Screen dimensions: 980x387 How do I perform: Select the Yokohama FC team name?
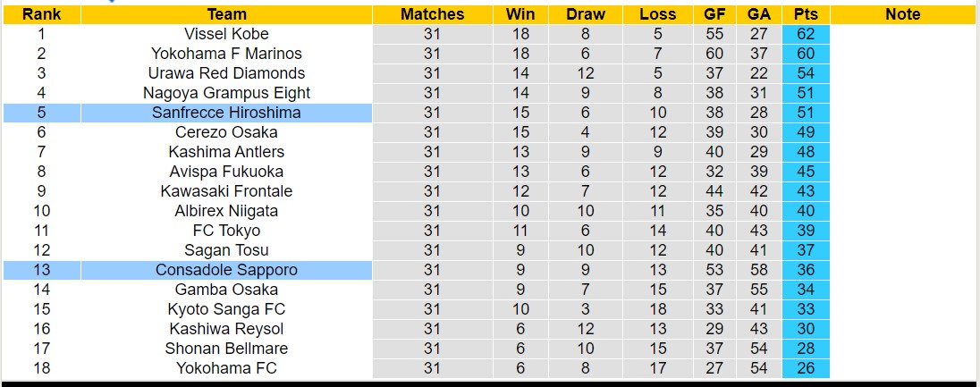226,368
